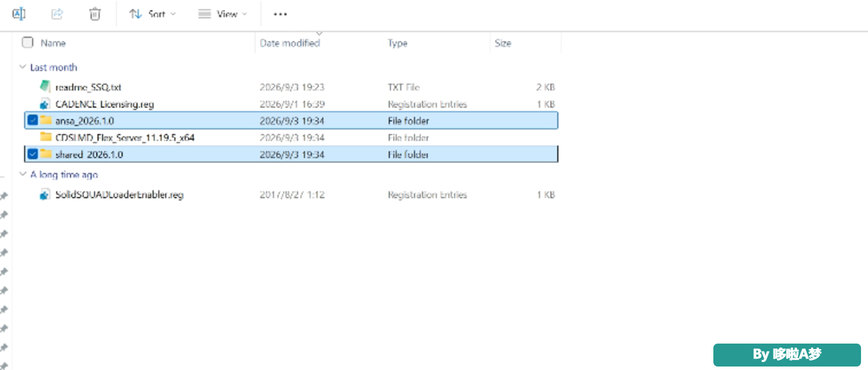The width and height of the screenshot is (868, 370).
Task: Click the ansa_2026.1.0 folder icon
Action: [46, 120]
